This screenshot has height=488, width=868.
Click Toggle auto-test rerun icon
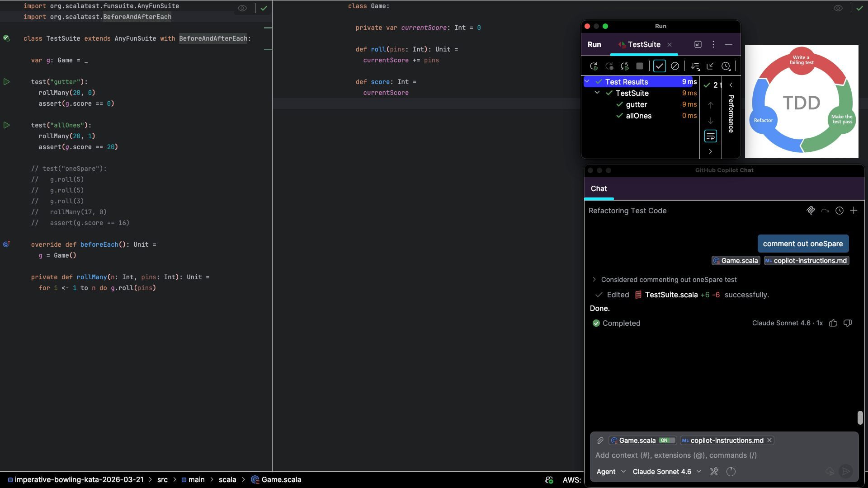tap(625, 66)
